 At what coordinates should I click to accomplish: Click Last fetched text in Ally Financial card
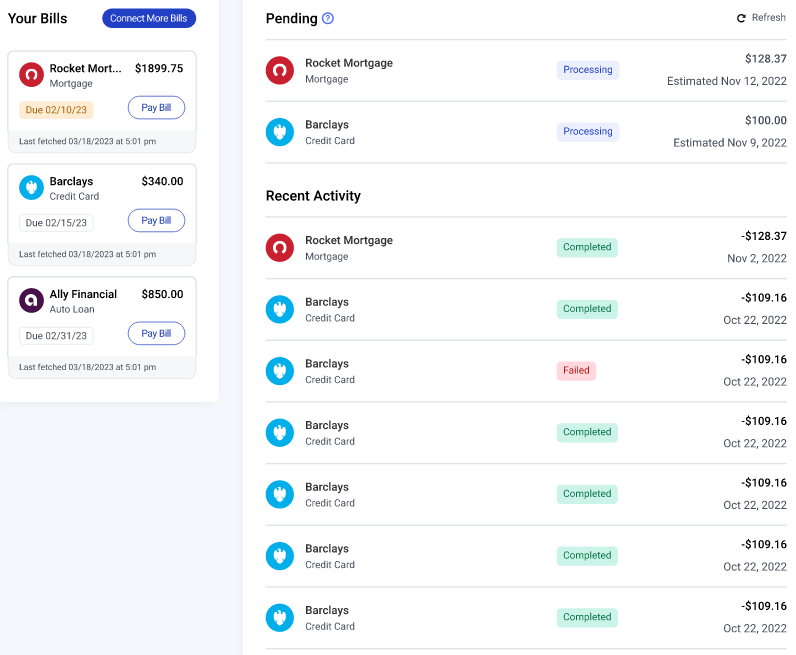point(87,367)
